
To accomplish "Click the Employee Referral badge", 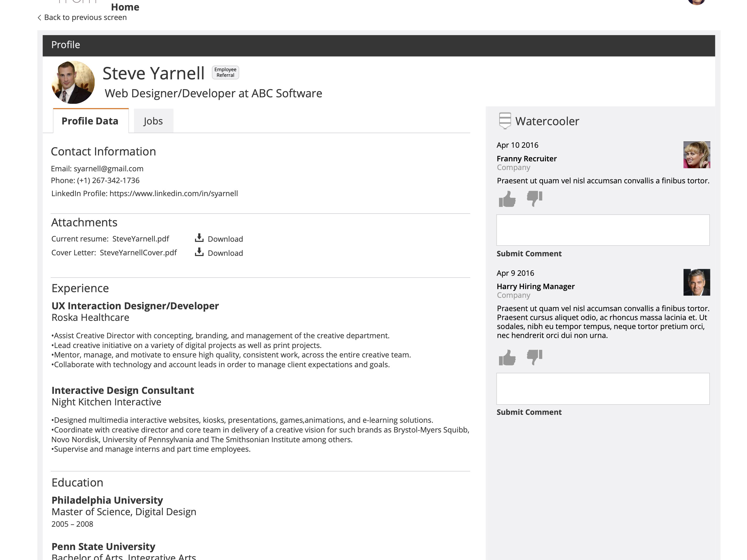I will (x=225, y=72).
